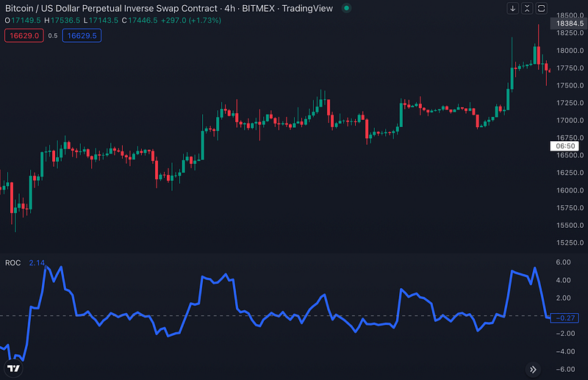Click the 17250.0 price axis label

pyautogui.click(x=570, y=103)
